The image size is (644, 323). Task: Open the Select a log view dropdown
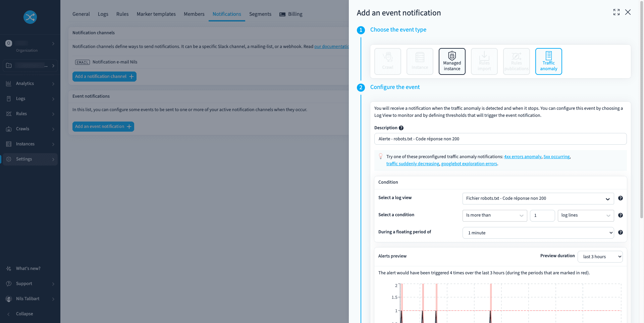[538, 198]
